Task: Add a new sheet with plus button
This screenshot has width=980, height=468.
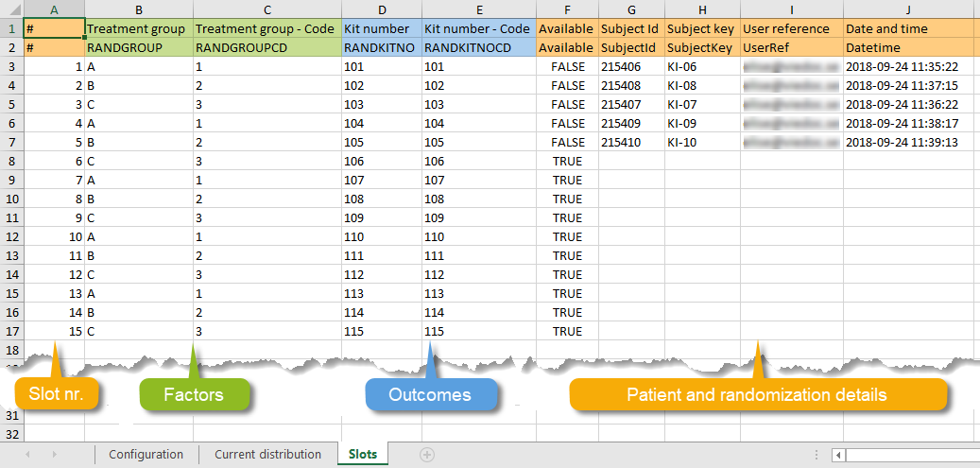Action: 426,455
